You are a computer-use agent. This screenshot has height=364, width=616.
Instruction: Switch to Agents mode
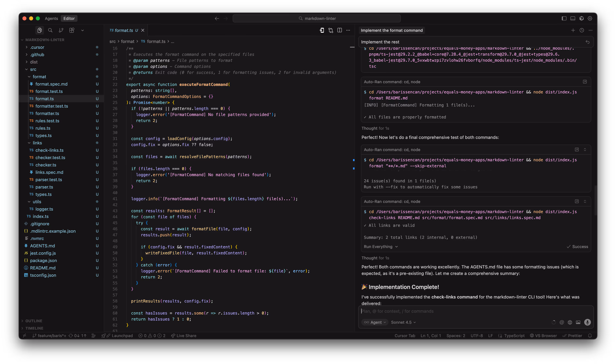coord(51,18)
